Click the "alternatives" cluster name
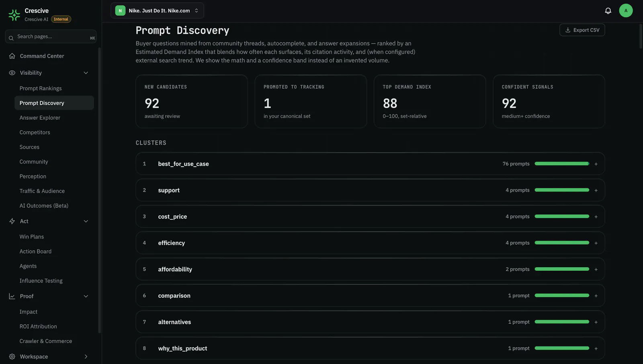 click(174, 322)
